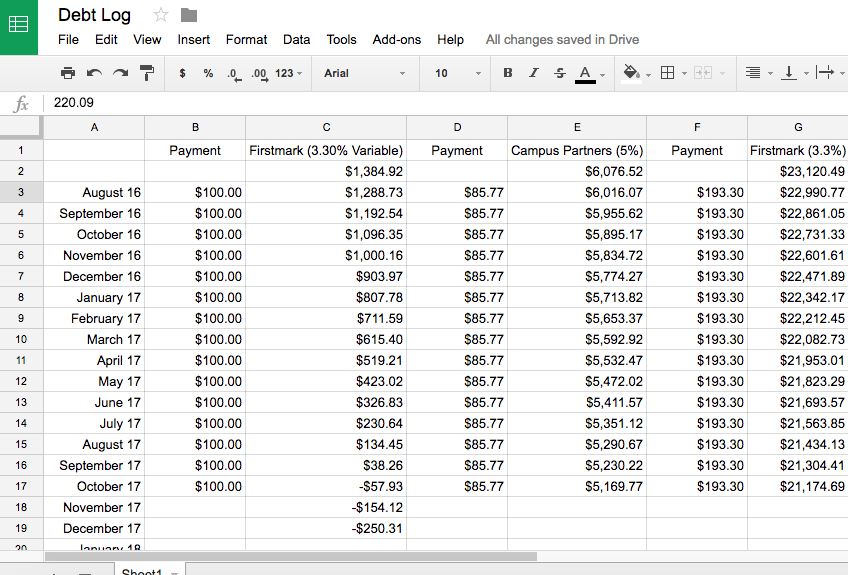Screen dimensions: 848x575
Task: Click 'All changes saved in Drive' status
Action: [x=562, y=39]
